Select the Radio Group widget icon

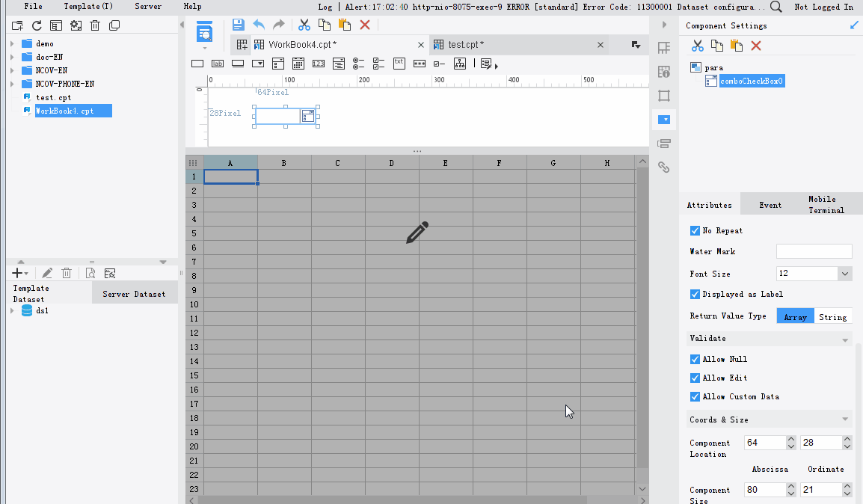tap(358, 64)
